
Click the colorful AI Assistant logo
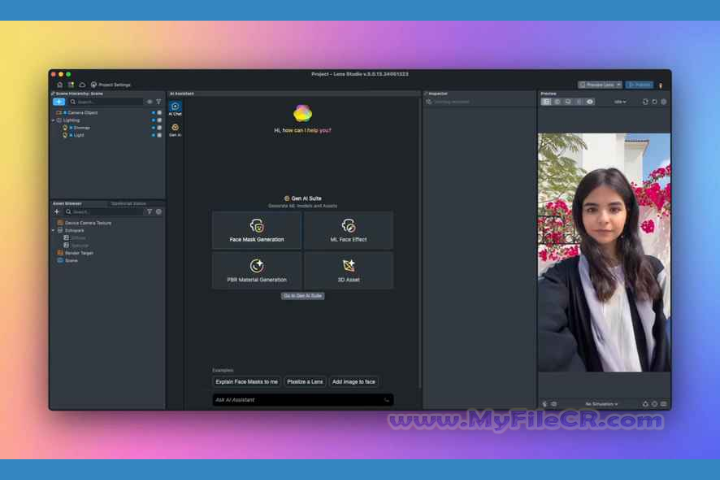(303, 113)
